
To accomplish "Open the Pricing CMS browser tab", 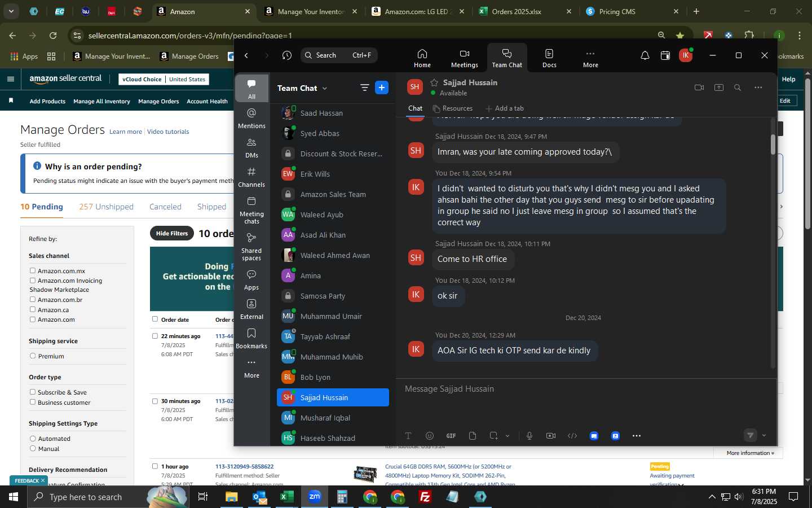I will (x=633, y=11).
